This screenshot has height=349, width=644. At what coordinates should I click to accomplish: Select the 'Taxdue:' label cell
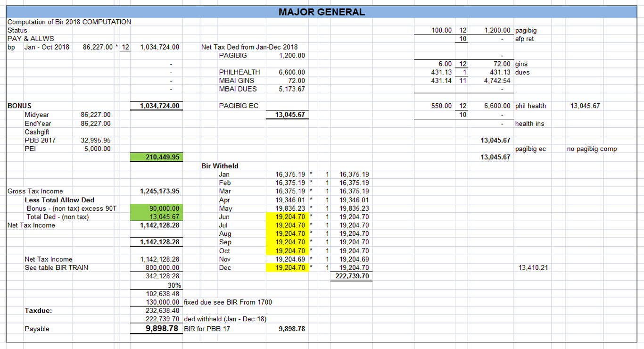tap(38, 311)
